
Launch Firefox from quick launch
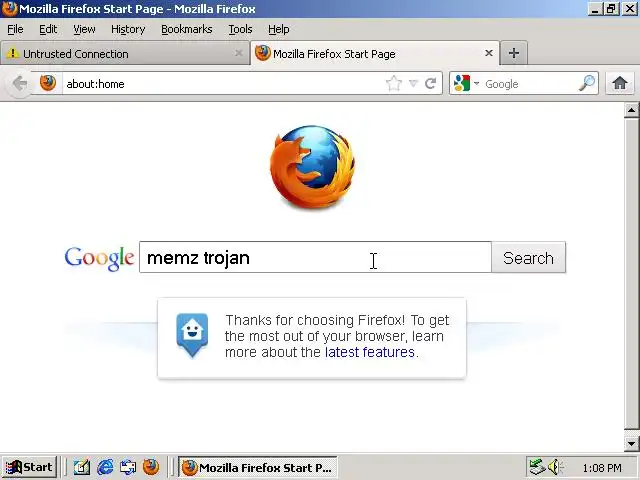click(x=151, y=467)
